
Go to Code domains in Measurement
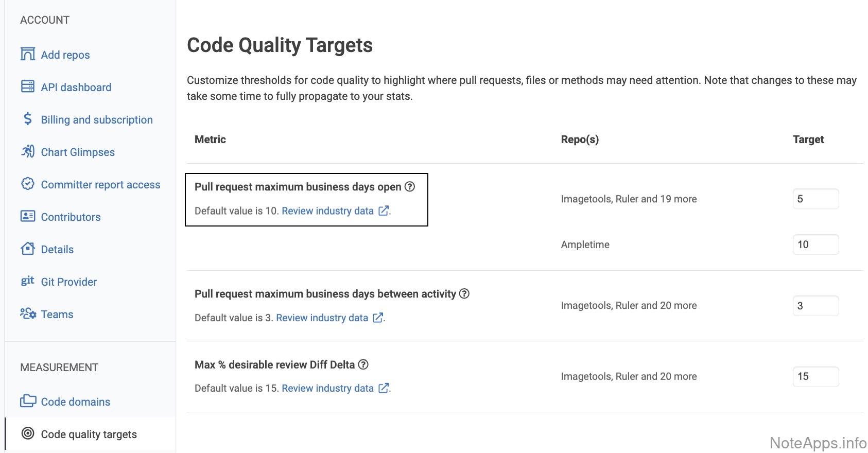pyautogui.click(x=75, y=402)
